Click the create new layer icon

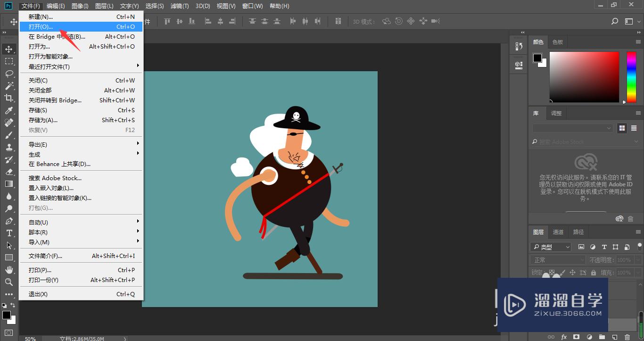coord(614,337)
